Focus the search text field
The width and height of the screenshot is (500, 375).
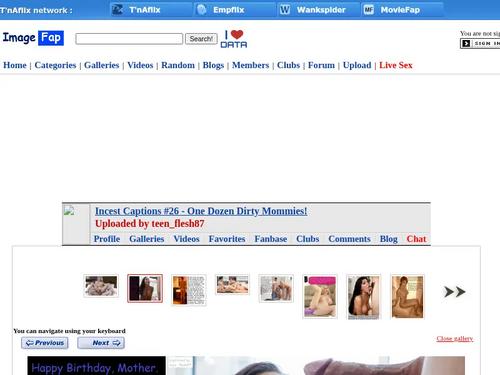(129, 39)
